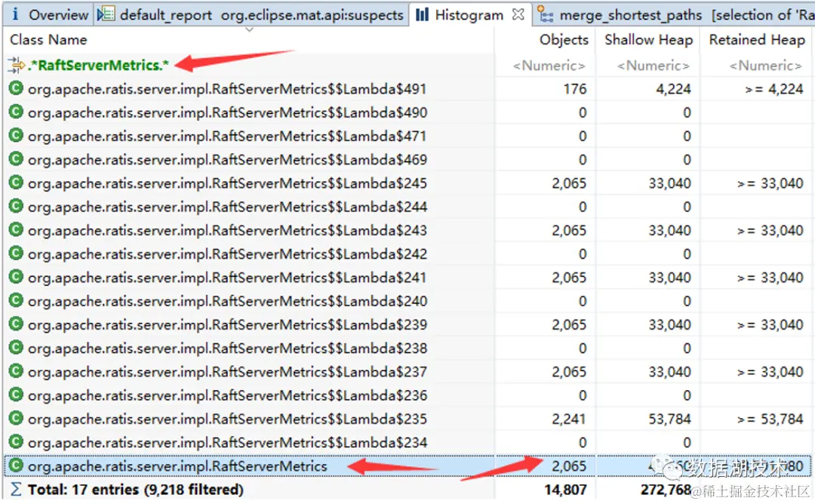This screenshot has width=815, height=504.
Task: Select RaftServerMetrics$$Lambda$237 class name
Action: point(227,372)
